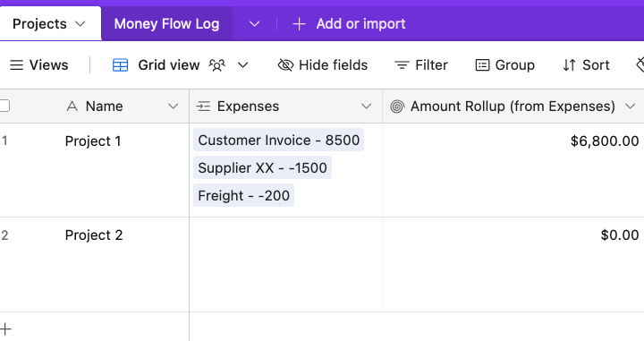The width and height of the screenshot is (644, 341).
Task: Switch to the Money Flow Log tab
Action: coord(166,24)
